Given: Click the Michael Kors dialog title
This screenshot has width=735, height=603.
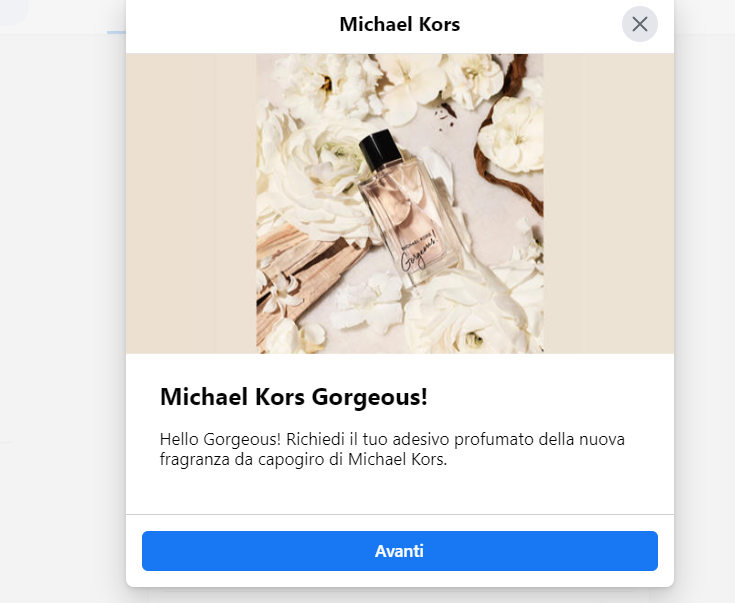Looking at the screenshot, I should (x=399, y=24).
